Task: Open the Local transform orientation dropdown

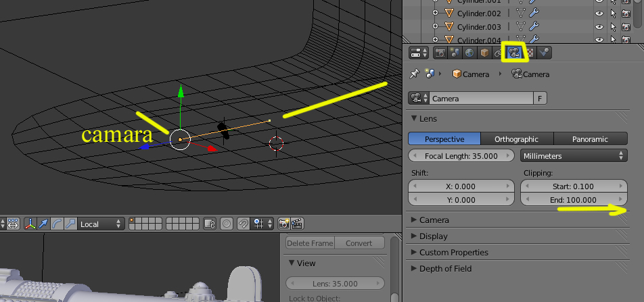Action: point(101,224)
